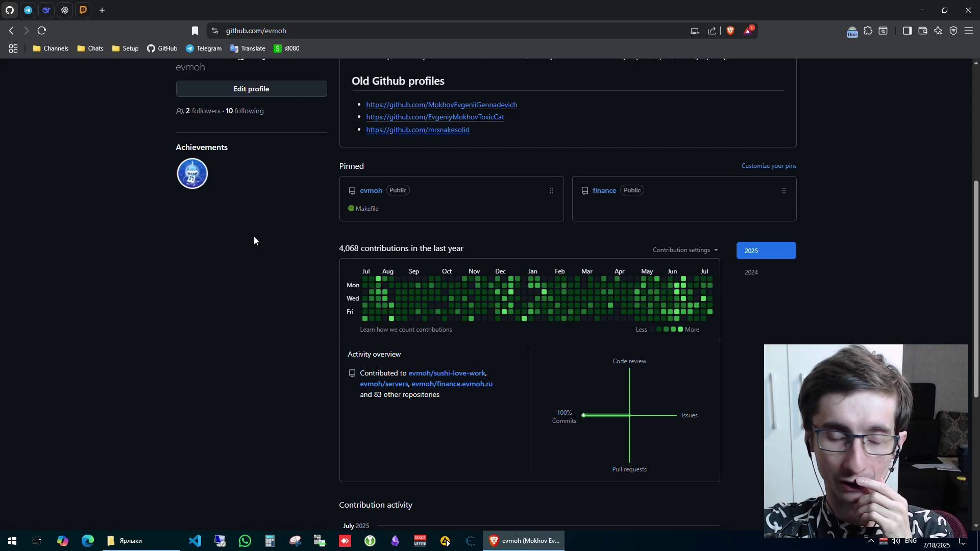
Task: Open the extensions puzzle-piece icon
Action: 868,31
